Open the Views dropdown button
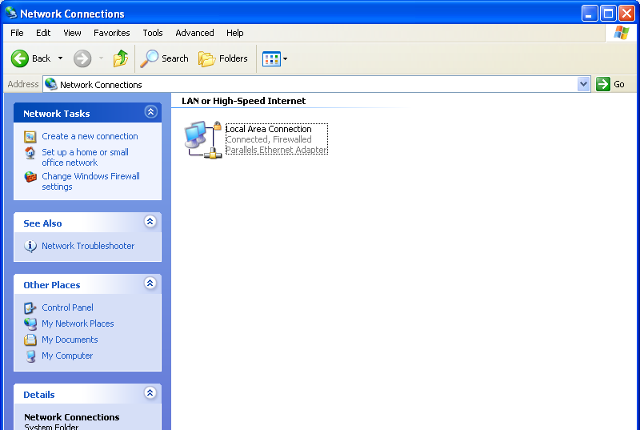The width and height of the screenshot is (640, 430). pyautogui.click(x=275, y=58)
